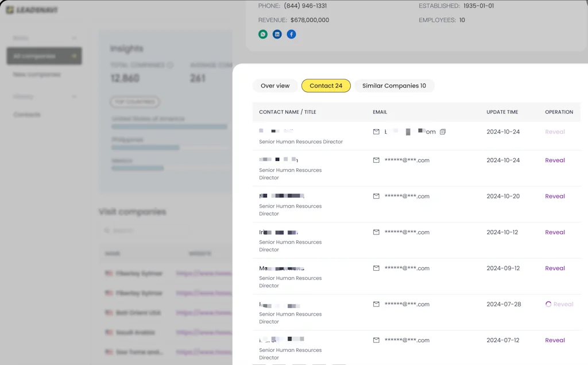The width and height of the screenshot is (588, 365).
Task: Click the envelope icon on the 2024-07-12 row
Action: (376, 340)
